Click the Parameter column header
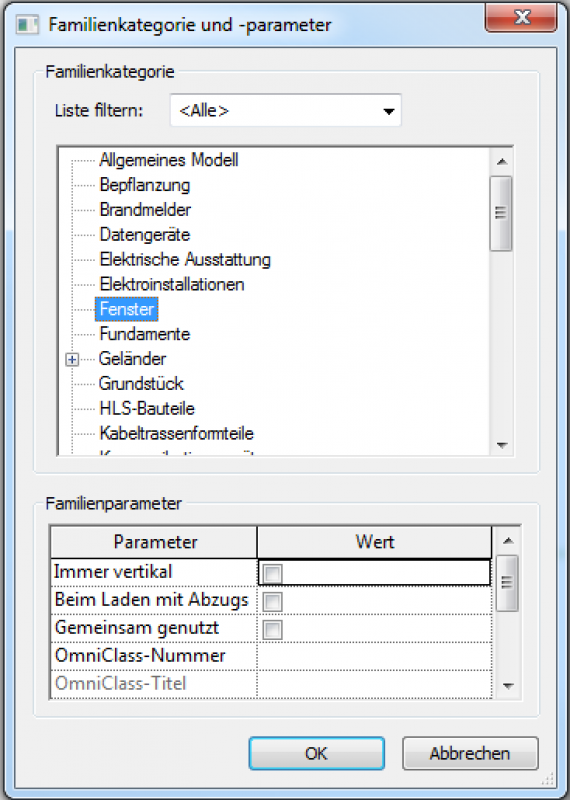Image resolution: width=570 pixels, height=800 pixels. tap(154, 542)
